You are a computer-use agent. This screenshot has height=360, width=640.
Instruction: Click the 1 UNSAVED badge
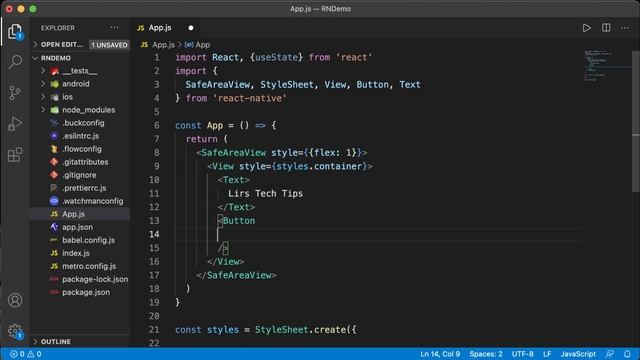tap(109, 45)
